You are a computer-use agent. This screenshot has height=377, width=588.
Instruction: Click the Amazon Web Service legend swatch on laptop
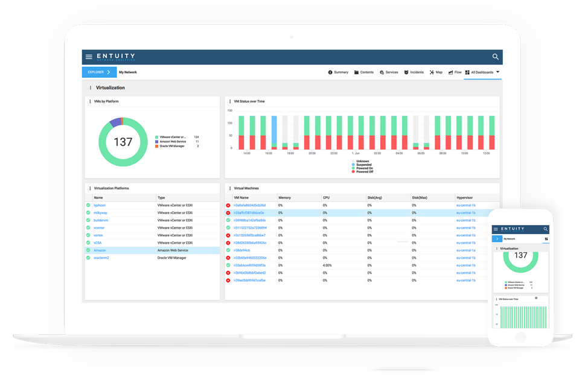coord(157,142)
